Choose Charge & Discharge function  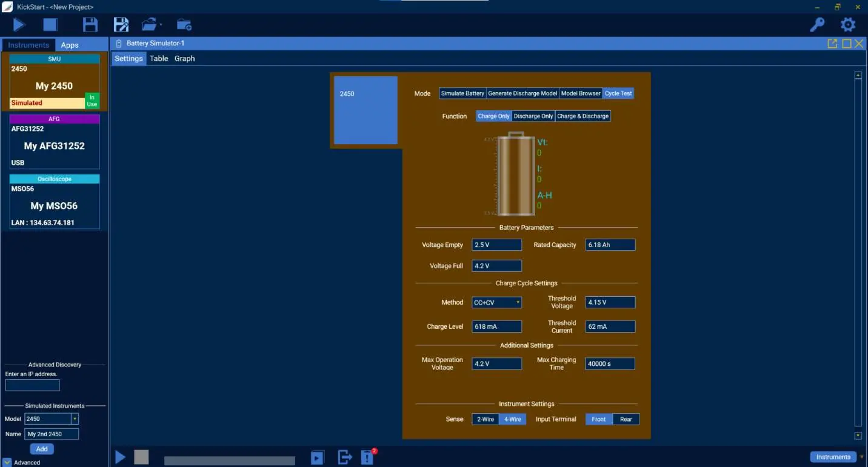tap(583, 116)
